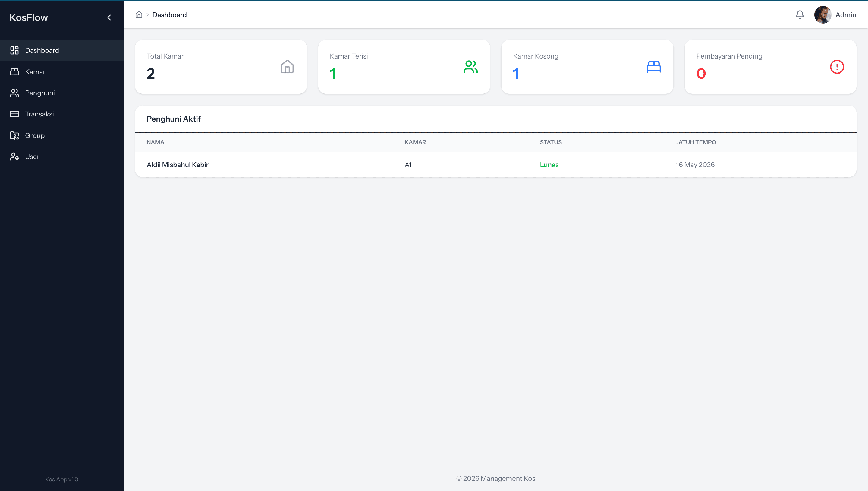This screenshot has width=868, height=491.
Task: Click the Penghuni people icon in sidebar
Action: point(14,93)
